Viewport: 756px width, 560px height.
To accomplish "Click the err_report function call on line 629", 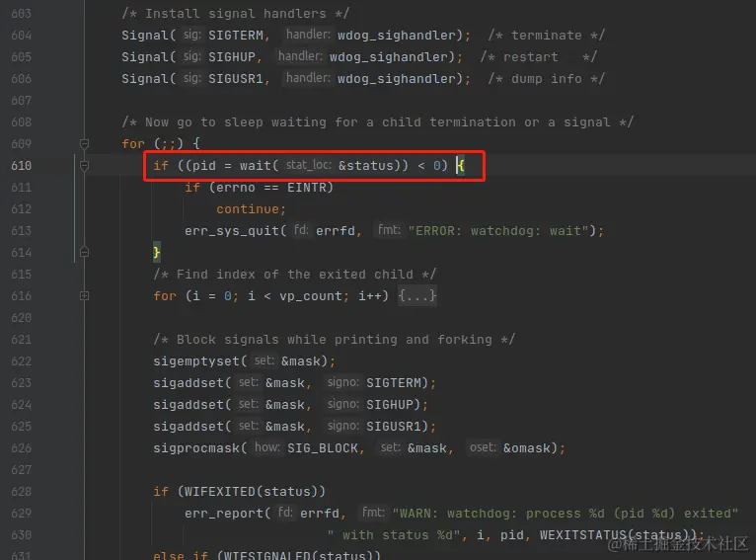I will tap(224, 514).
